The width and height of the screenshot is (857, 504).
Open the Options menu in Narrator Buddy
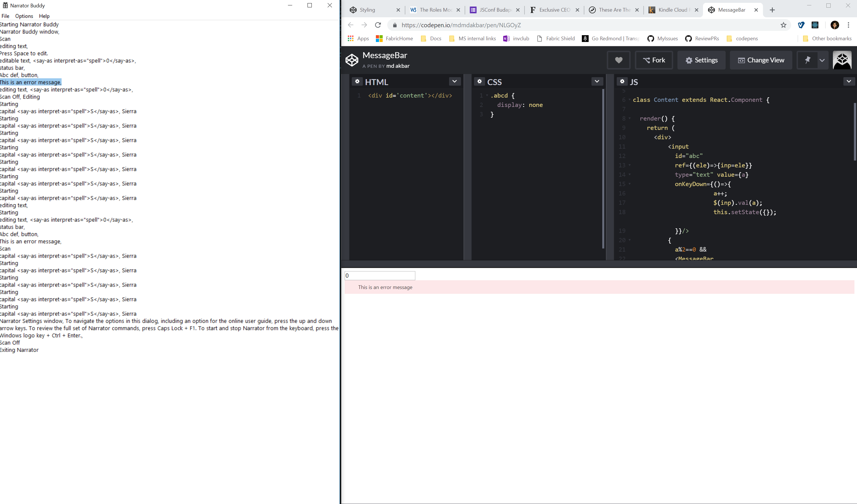(24, 16)
